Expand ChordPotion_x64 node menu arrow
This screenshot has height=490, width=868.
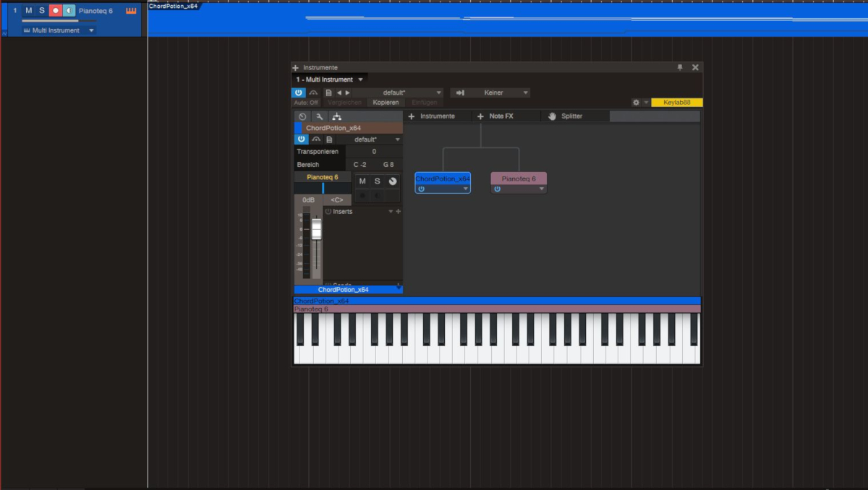[x=465, y=189]
